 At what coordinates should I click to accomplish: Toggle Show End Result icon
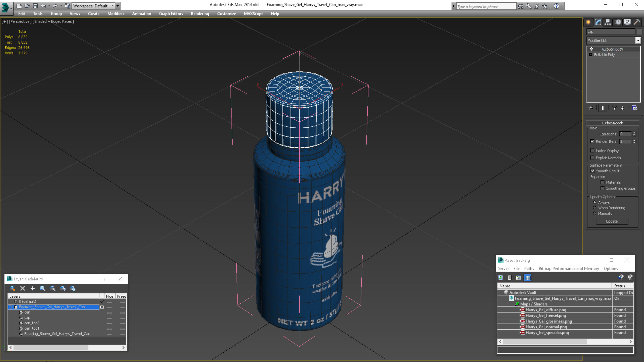603,108
